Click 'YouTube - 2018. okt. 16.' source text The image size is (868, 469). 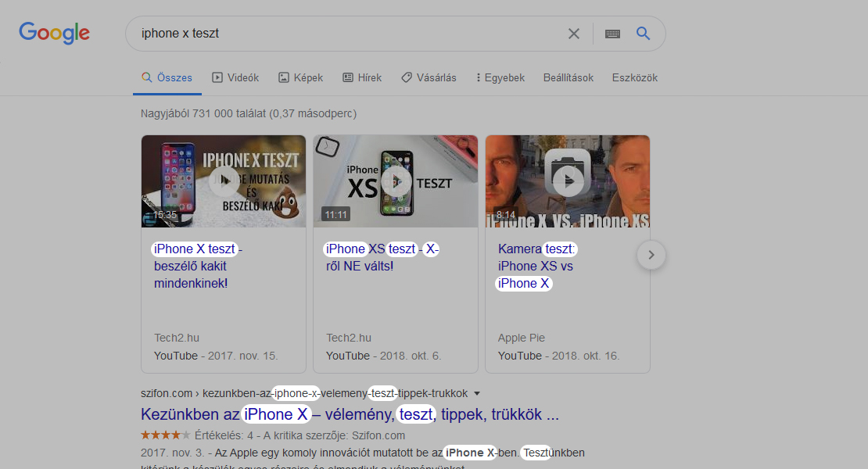(x=558, y=356)
